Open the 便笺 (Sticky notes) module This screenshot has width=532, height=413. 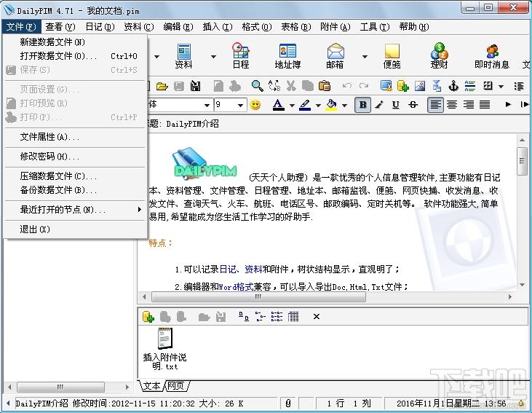click(392, 56)
